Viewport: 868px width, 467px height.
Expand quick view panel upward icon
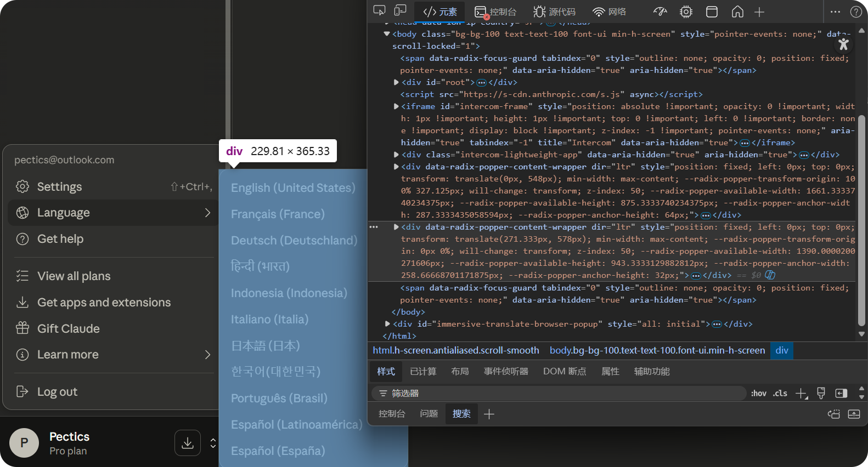854,414
